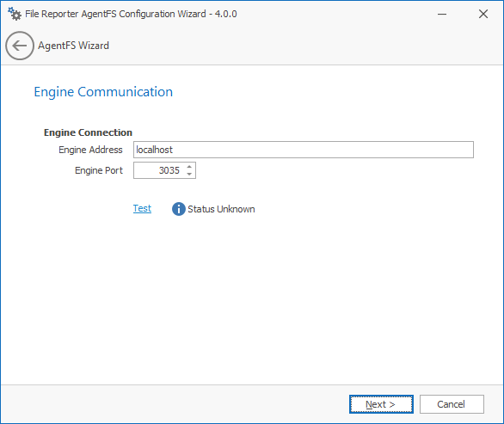Click the Engine Port label

pyautogui.click(x=99, y=170)
